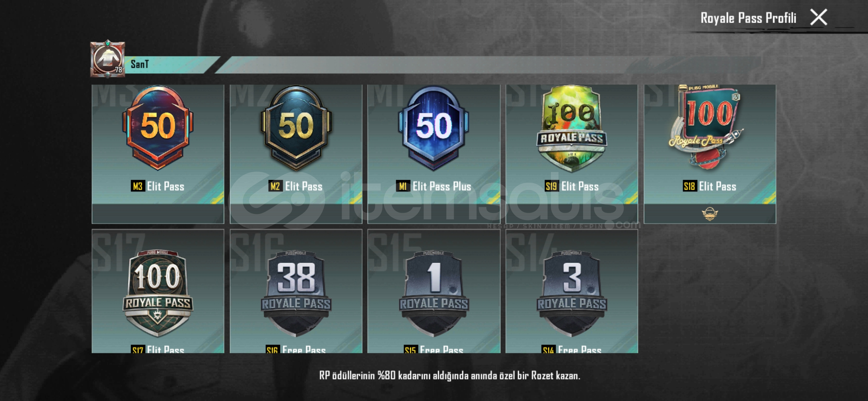Open the S15 Free Pass level 1 badge

[434, 293]
